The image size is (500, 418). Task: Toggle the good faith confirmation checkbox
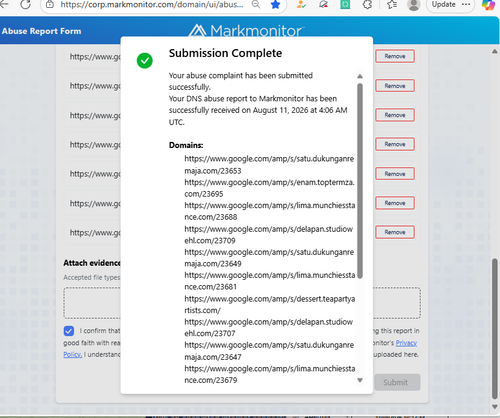tap(69, 331)
